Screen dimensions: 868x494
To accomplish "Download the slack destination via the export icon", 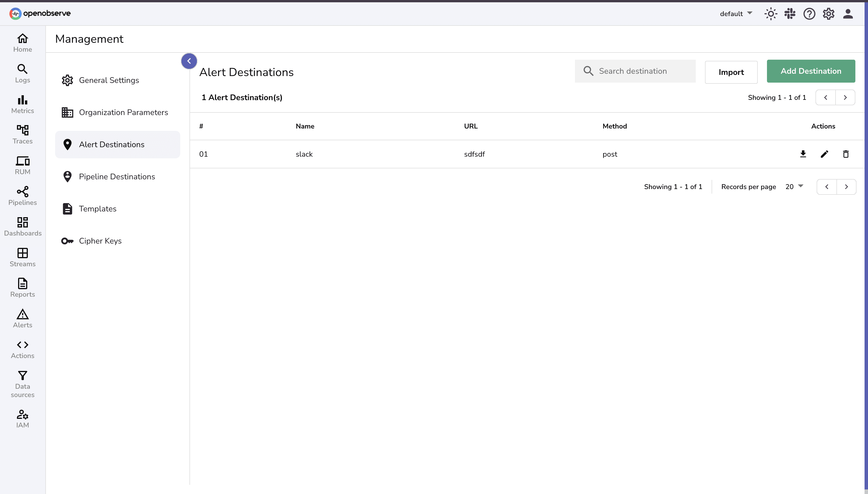I will [803, 154].
